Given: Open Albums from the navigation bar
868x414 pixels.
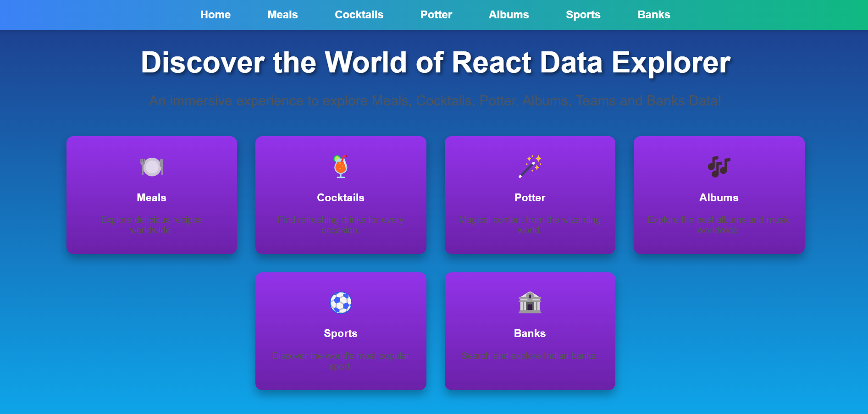Looking at the screenshot, I should [x=509, y=14].
